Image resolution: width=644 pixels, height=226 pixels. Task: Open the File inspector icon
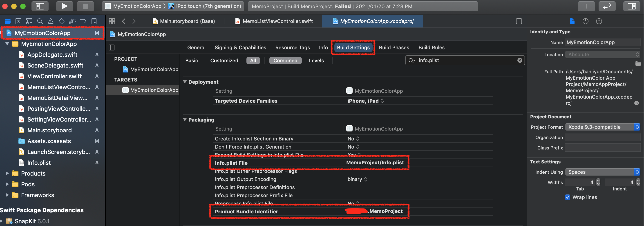click(x=572, y=21)
